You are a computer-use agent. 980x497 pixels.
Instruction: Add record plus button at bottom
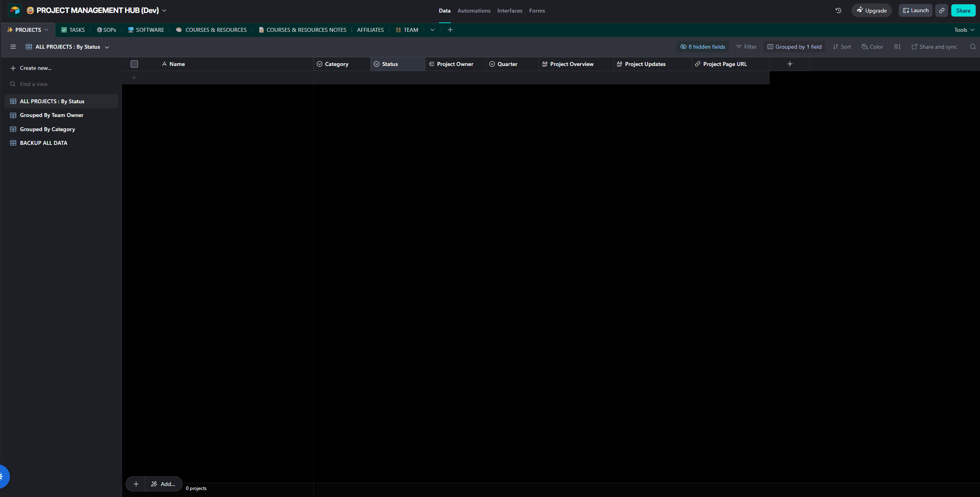(x=136, y=484)
